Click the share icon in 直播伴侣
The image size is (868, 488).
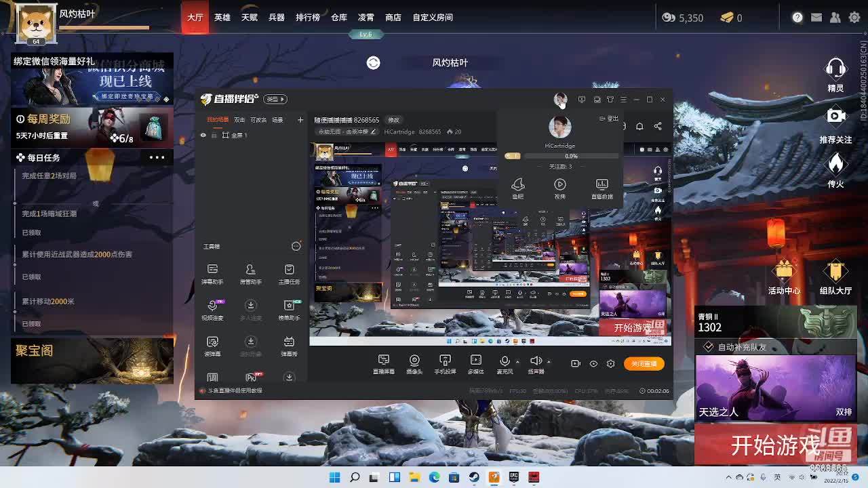pyautogui.click(x=658, y=126)
